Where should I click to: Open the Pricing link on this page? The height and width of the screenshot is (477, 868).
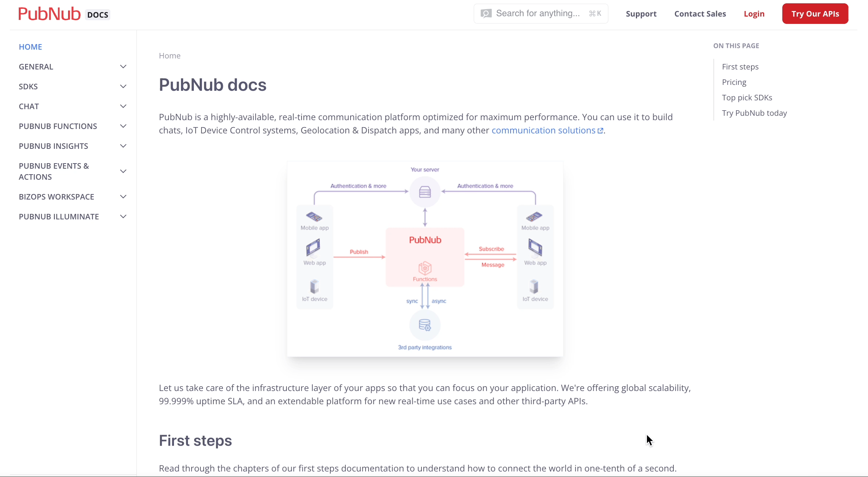[x=734, y=82]
